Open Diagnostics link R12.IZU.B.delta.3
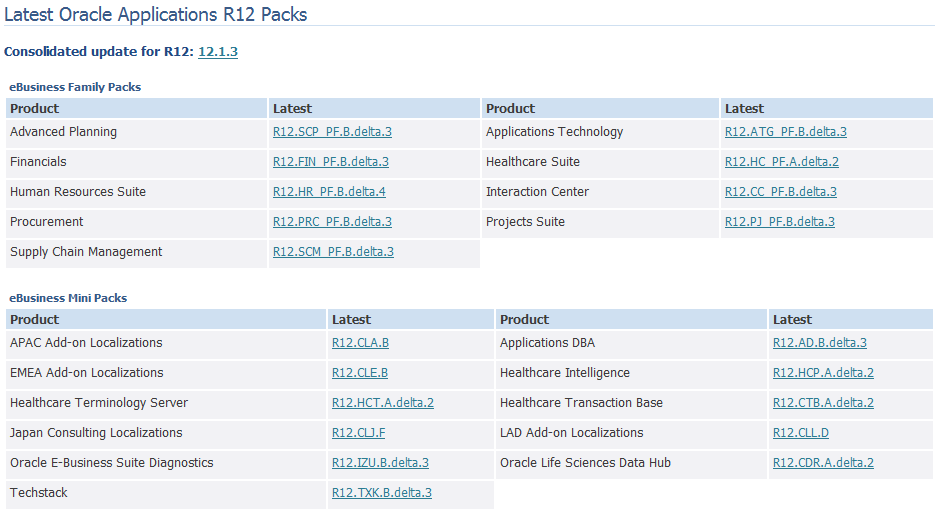 coord(380,463)
